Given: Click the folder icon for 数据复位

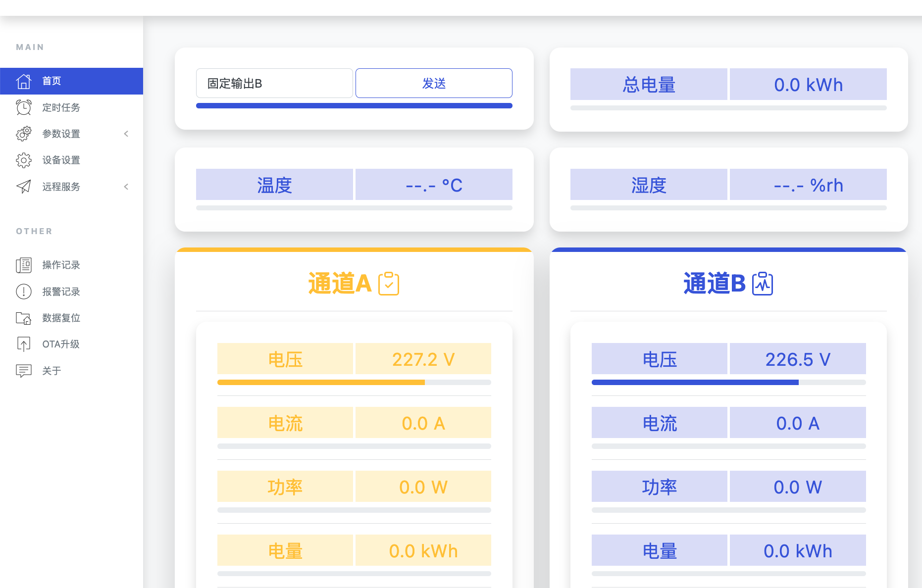Looking at the screenshot, I should 23,318.
